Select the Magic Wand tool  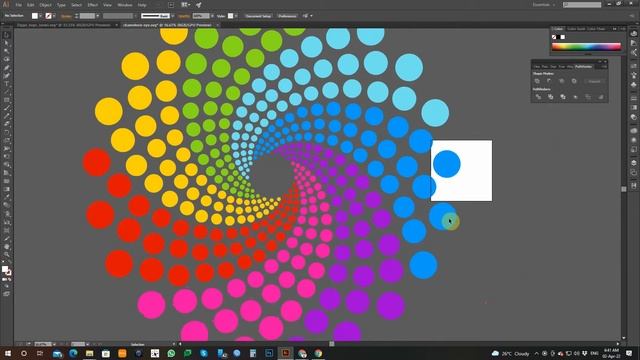coord(7,51)
